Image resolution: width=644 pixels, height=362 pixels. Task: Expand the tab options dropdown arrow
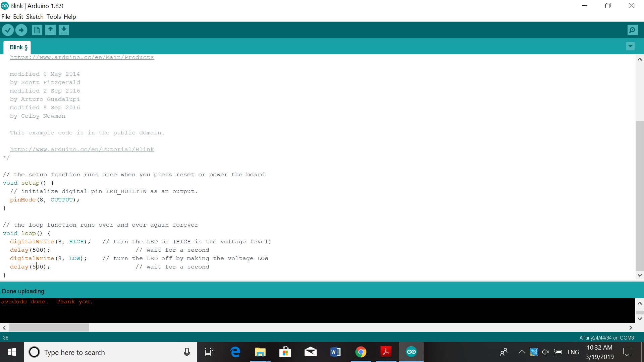pos(630,46)
